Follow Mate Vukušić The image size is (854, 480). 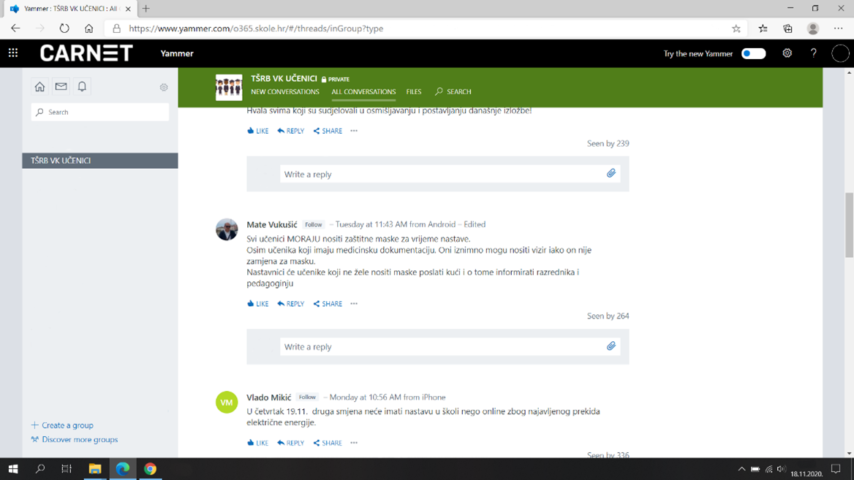tap(314, 225)
